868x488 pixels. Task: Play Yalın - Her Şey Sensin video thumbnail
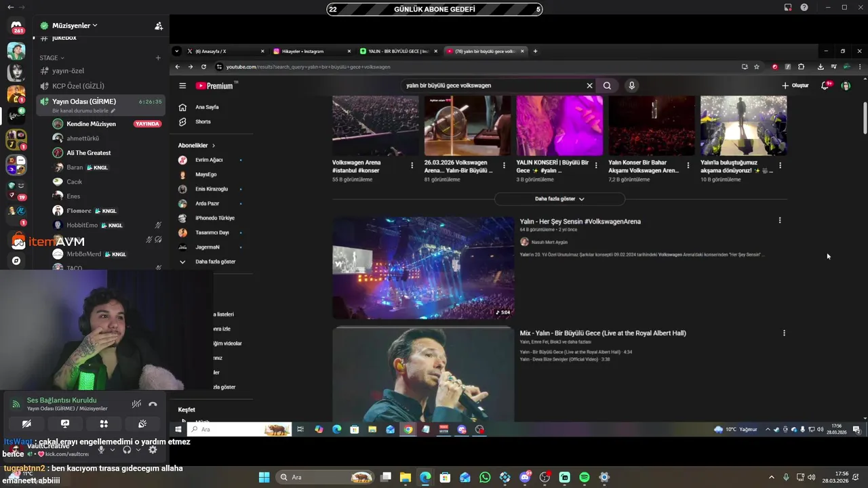click(423, 268)
